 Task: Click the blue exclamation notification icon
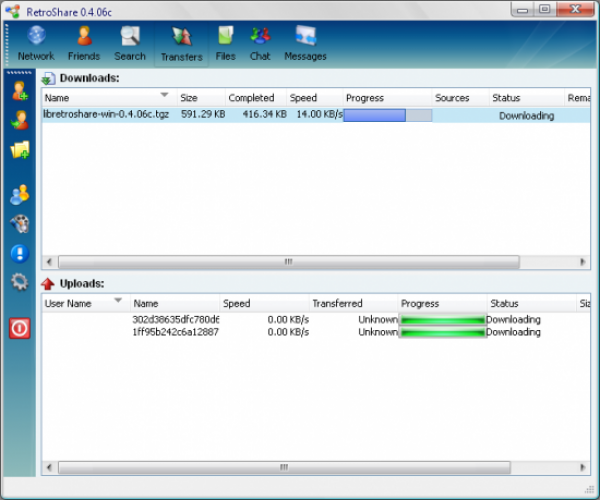pyautogui.click(x=20, y=253)
